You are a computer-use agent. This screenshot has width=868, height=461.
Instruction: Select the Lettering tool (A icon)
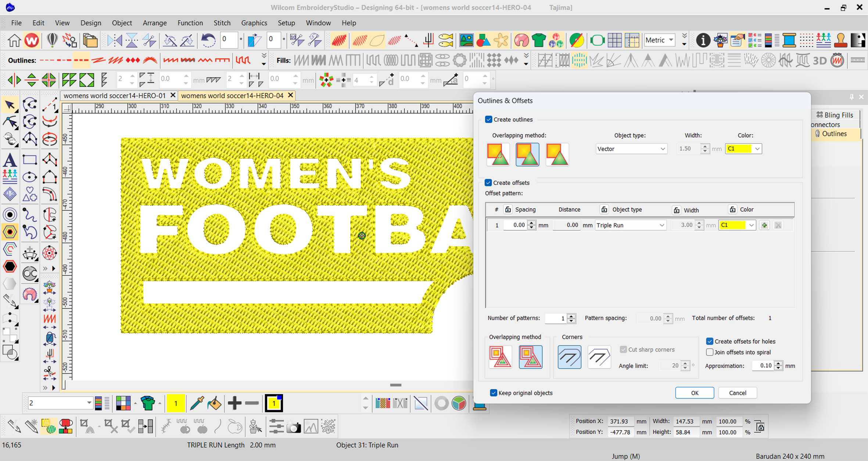click(10, 160)
